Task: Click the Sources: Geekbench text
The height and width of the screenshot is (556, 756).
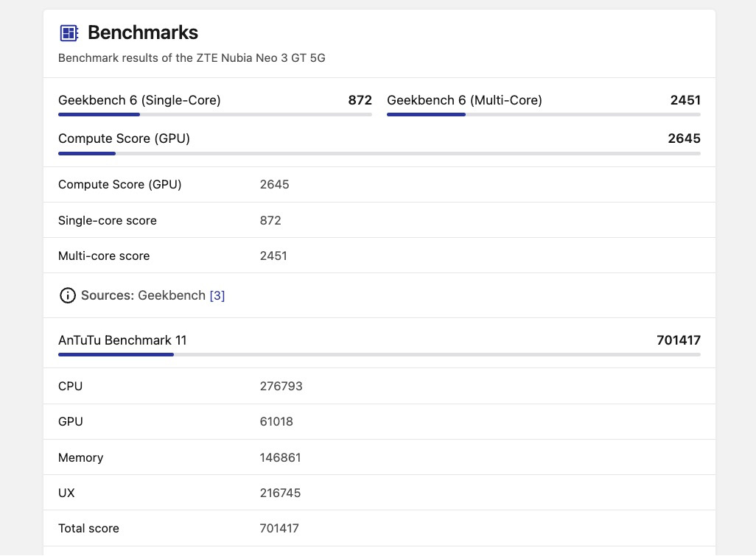Action: [143, 295]
